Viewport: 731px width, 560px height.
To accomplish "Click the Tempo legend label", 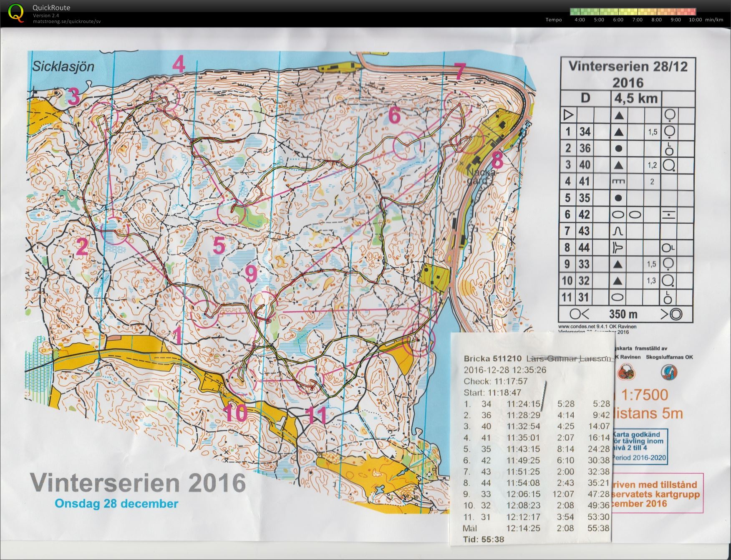I will [554, 20].
